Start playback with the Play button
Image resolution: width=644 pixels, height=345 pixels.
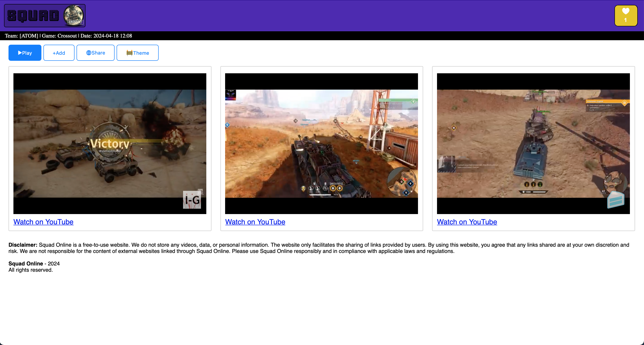(x=25, y=53)
